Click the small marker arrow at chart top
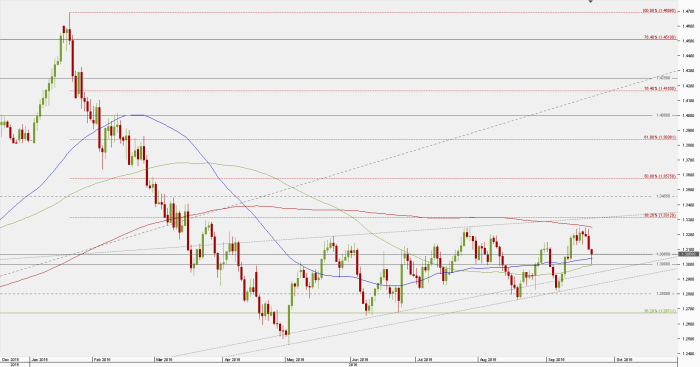 (591, 1)
